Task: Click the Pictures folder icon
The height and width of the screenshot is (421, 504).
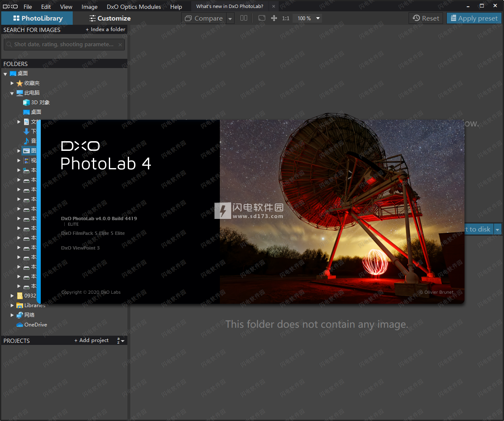Action: pos(26,151)
